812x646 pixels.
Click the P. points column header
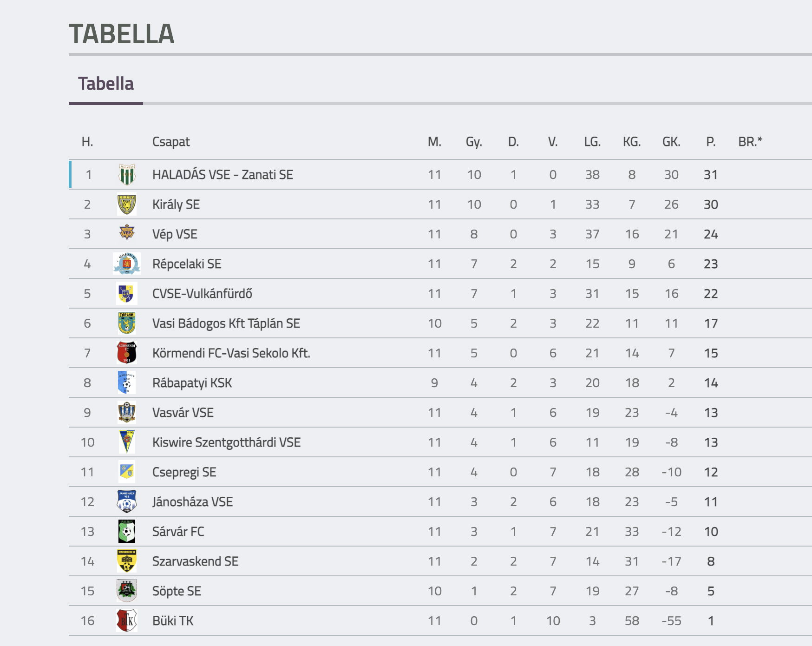(x=711, y=142)
